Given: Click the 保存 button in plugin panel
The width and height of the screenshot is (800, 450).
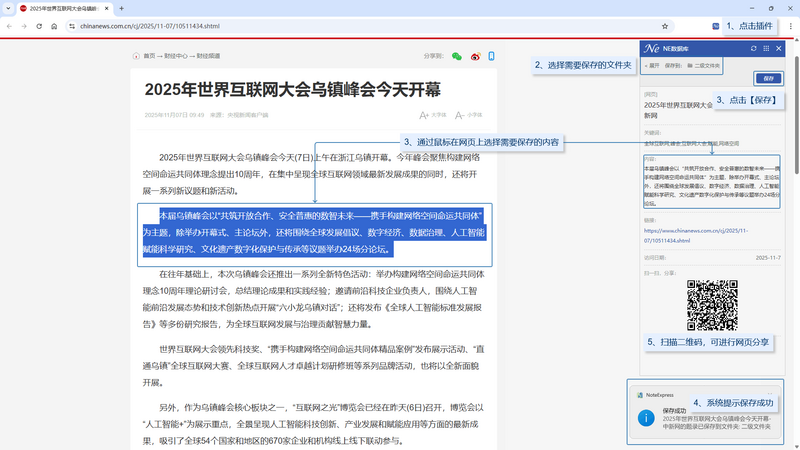Looking at the screenshot, I should coord(768,79).
